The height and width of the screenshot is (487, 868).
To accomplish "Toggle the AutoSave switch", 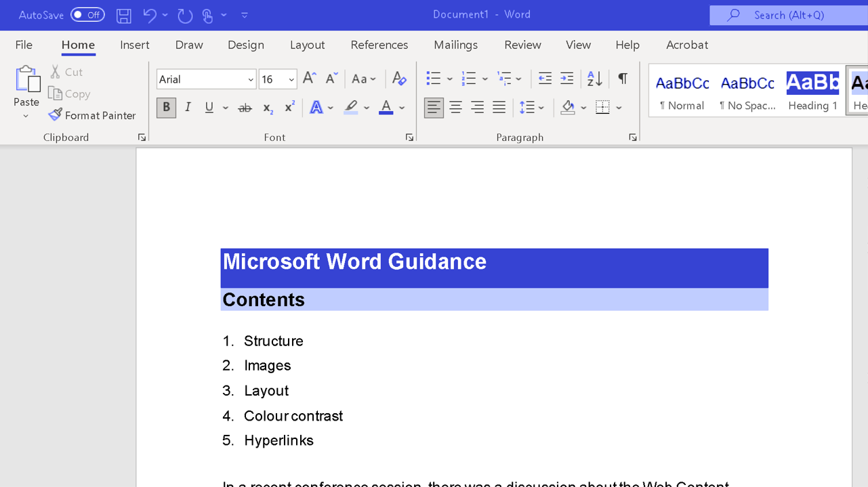I will 87,15.
